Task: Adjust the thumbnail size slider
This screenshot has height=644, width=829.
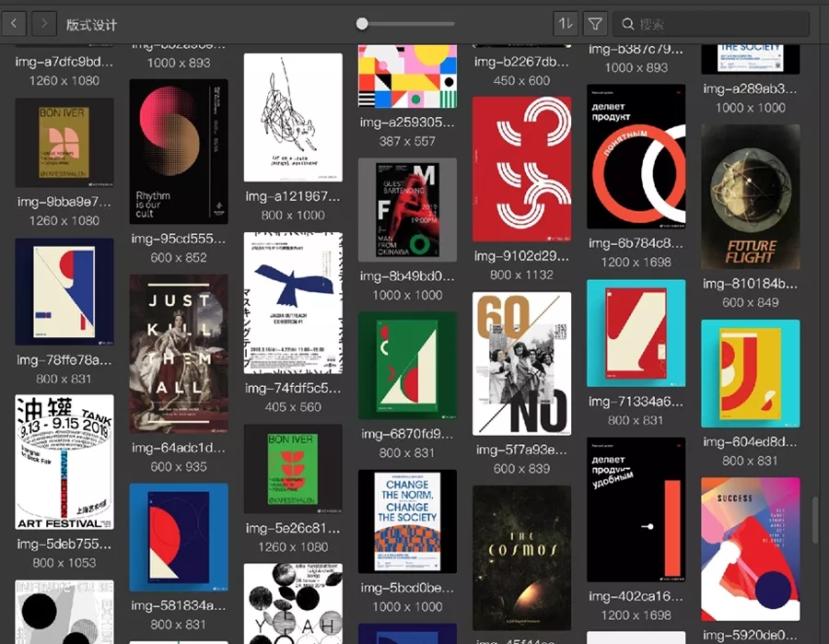Action: 362,24
